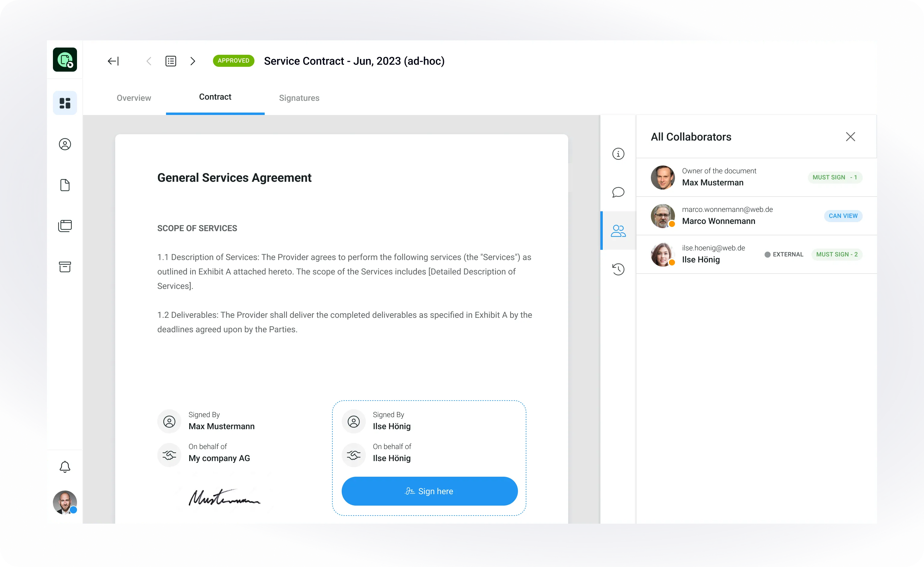This screenshot has height=567, width=924.
Task: Click the user avatar in the bottom-left corner
Action: tap(65, 502)
